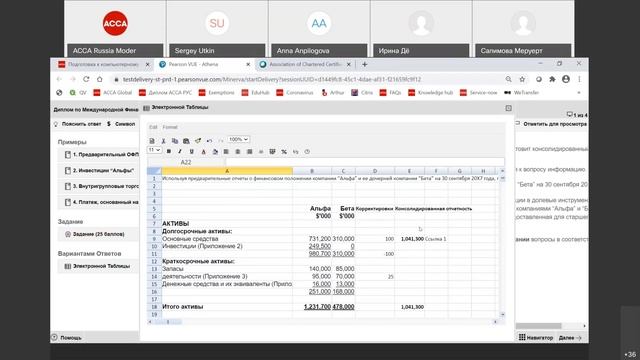
Task: Select the 'Итого активы' cell
Action: [227, 307]
